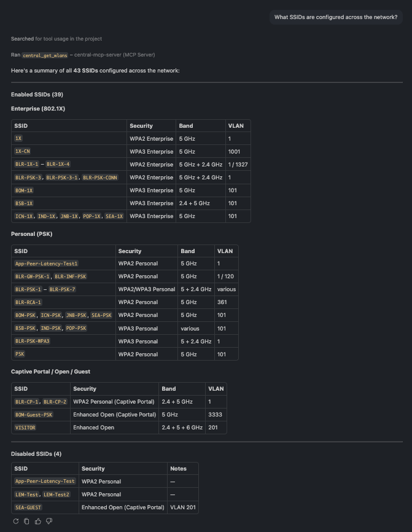The image size is (412, 532).
Task: Click the BLR-PSK-CONN SSID tag
Action: click(100, 178)
